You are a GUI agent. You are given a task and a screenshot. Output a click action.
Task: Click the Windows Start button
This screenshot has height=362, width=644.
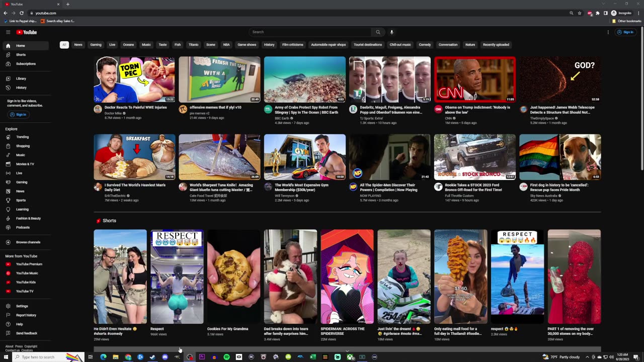click(x=6, y=357)
